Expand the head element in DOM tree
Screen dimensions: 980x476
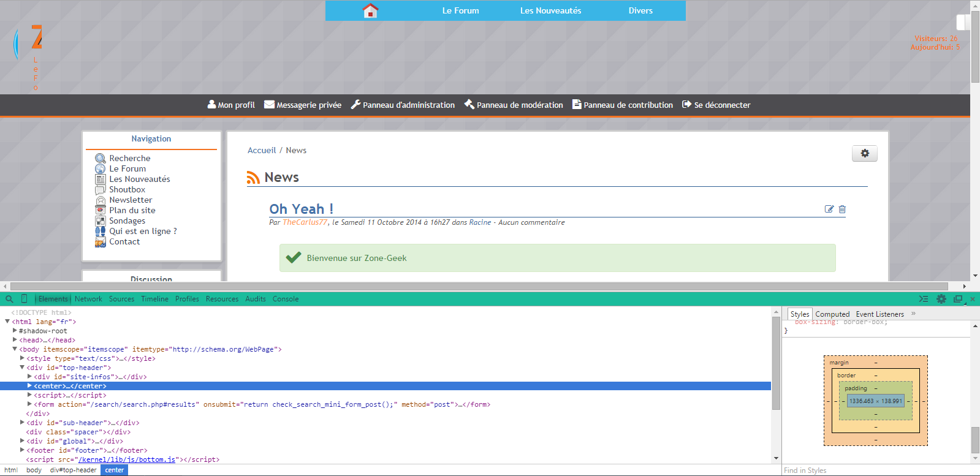click(15, 340)
